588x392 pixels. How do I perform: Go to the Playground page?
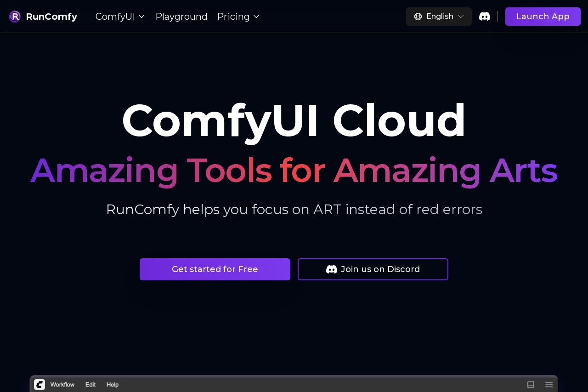(181, 17)
